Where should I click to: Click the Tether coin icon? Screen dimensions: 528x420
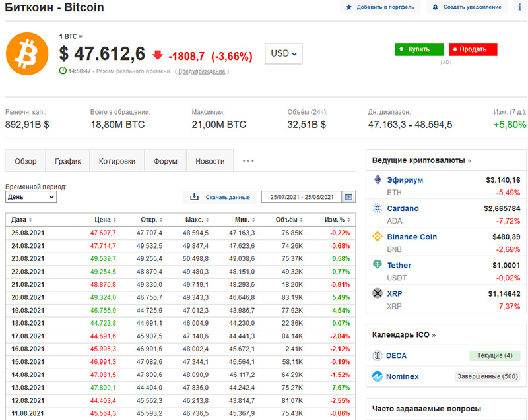tap(378, 265)
